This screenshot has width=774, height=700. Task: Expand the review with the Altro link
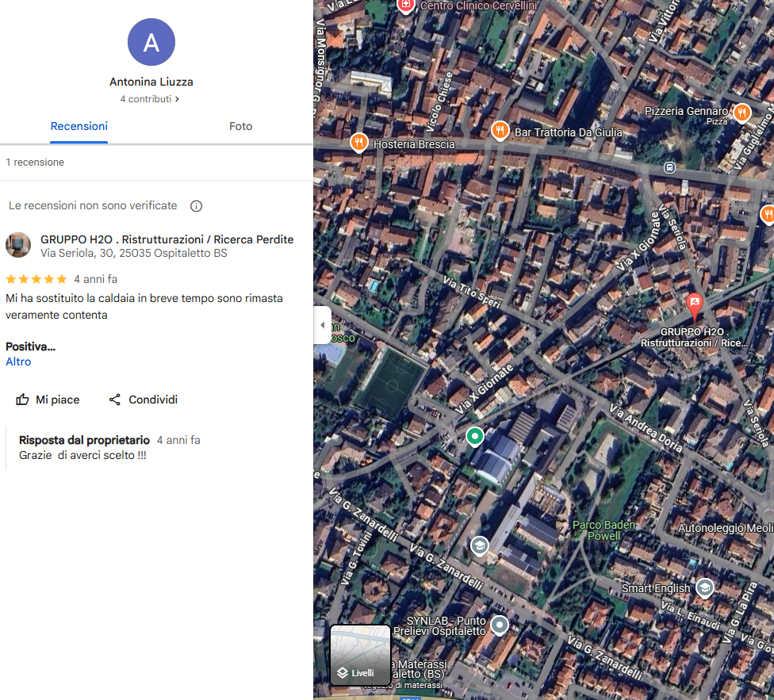point(18,361)
